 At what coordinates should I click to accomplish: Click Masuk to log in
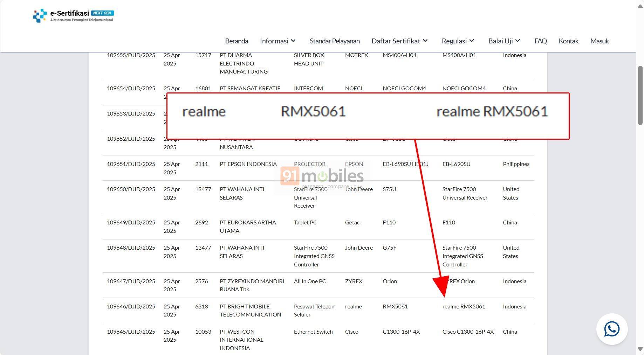click(x=600, y=41)
